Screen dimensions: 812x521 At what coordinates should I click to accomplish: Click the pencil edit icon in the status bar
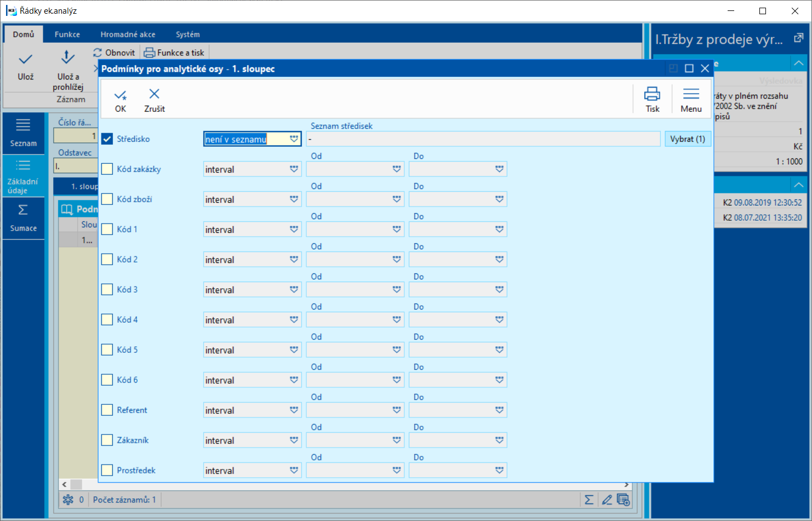(607, 500)
